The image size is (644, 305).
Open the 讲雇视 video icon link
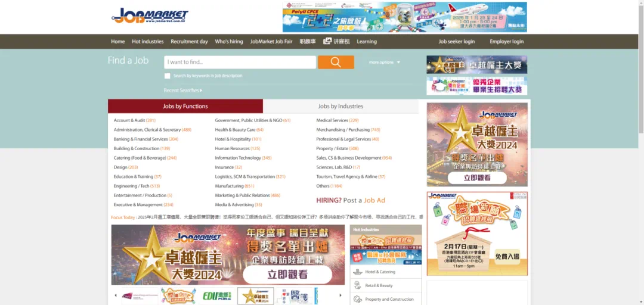(x=327, y=42)
